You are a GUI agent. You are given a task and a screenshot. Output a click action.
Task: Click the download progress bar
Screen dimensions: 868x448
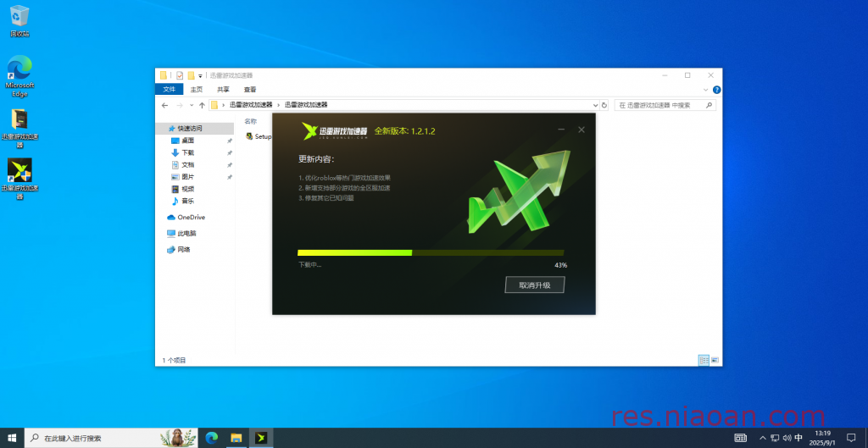point(431,252)
